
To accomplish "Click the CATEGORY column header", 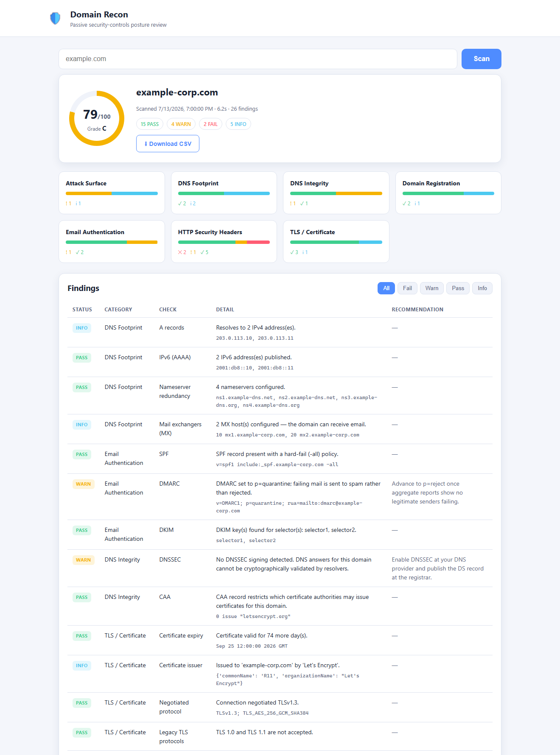I will pyautogui.click(x=118, y=310).
